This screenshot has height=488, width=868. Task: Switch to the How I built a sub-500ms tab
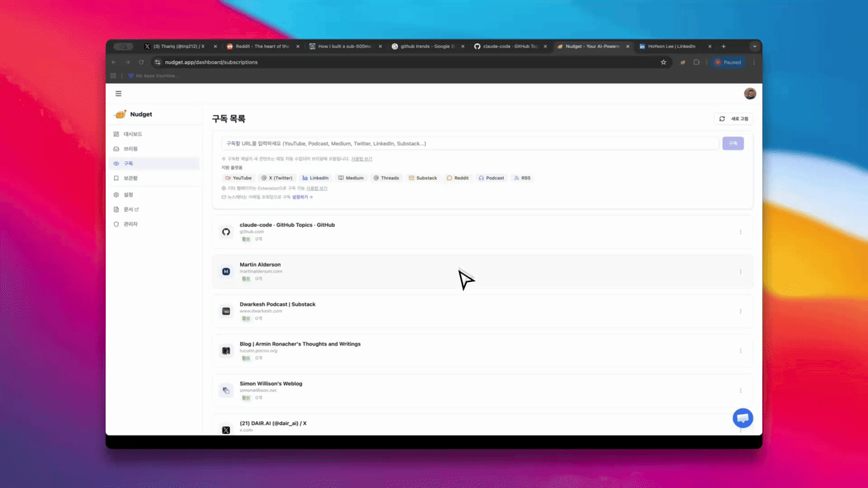[344, 46]
